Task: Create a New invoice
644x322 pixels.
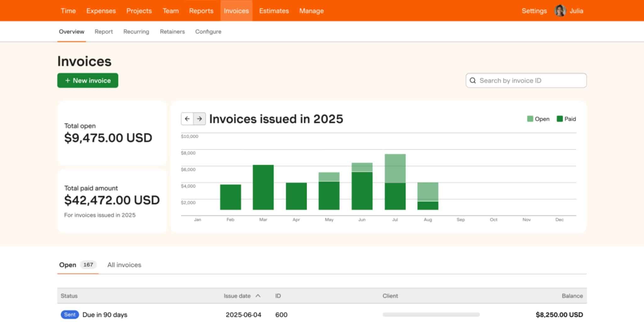Action: tap(88, 80)
